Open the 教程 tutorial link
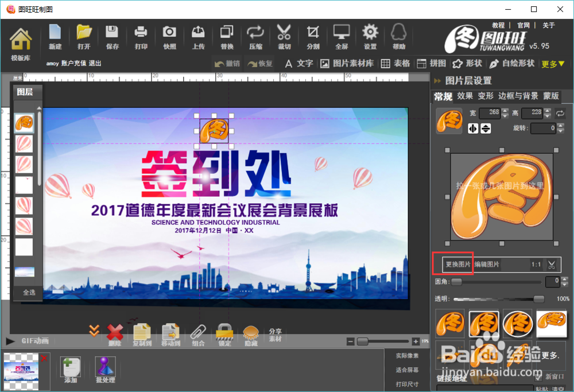Screen dimensions: 574x392 [498, 25]
